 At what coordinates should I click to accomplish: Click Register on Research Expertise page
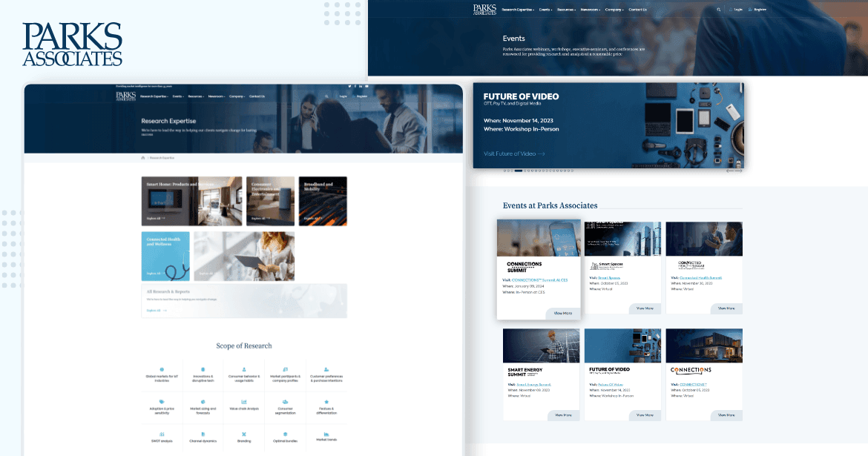(361, 96)
